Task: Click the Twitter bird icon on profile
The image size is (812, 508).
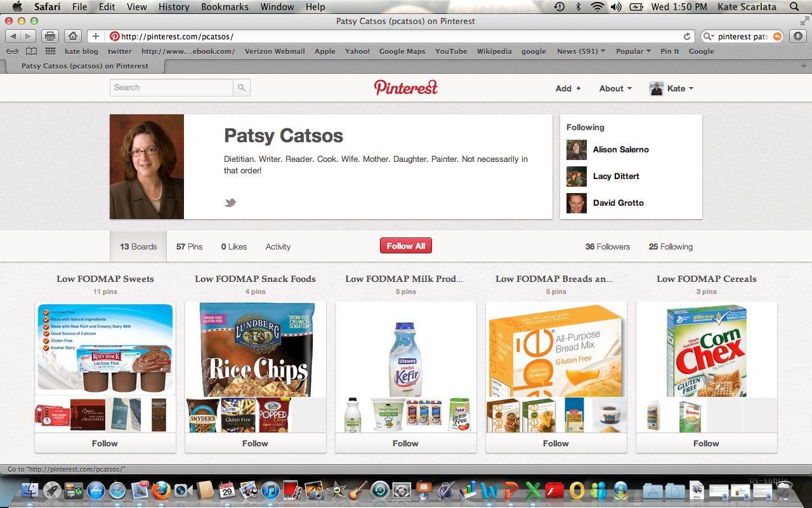Action: pyautogui.click(x=230, y=203)
